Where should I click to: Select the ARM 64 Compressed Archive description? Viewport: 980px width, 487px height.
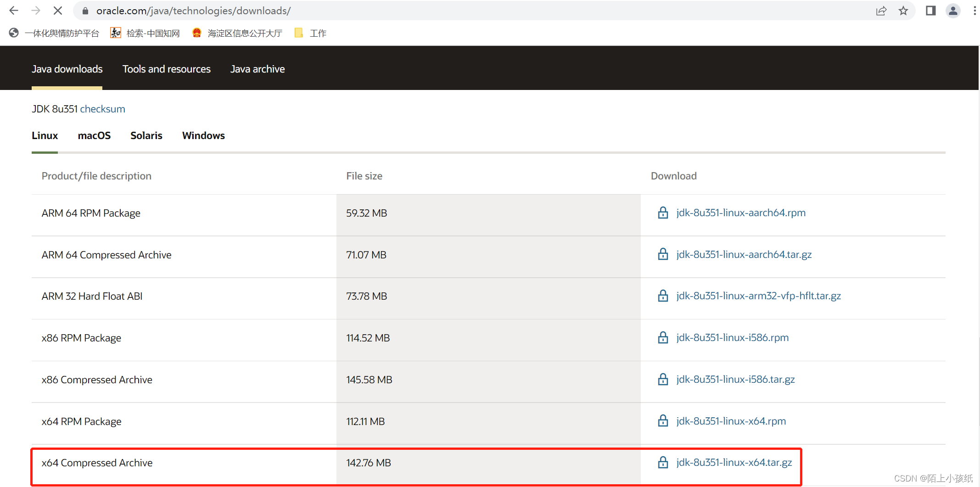click(x=106, y=255)
